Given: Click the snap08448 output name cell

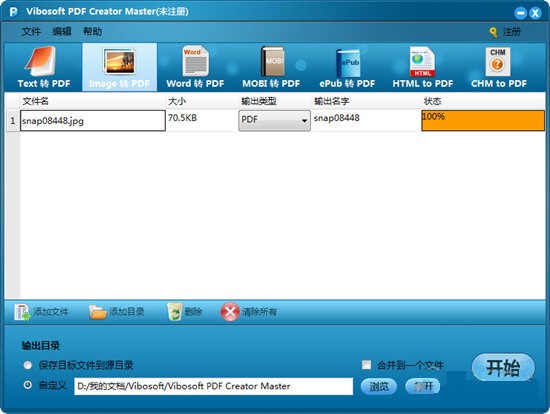Looking at the screenshot, I should (x=366, y=121).
